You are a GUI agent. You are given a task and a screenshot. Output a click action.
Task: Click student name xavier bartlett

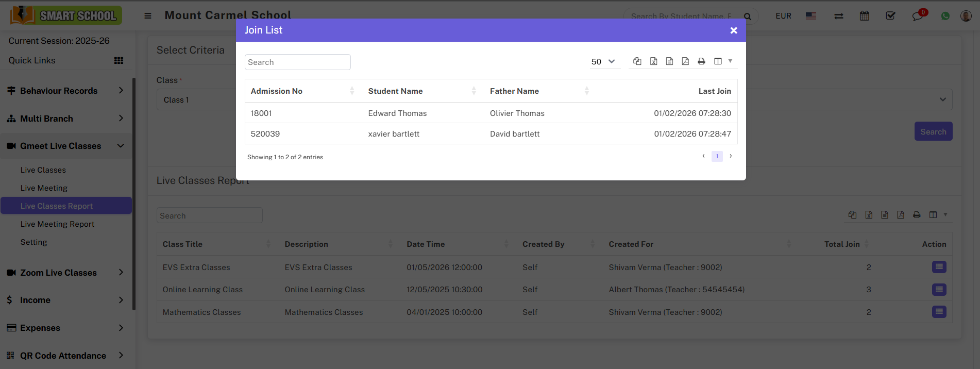coord(394,134)
